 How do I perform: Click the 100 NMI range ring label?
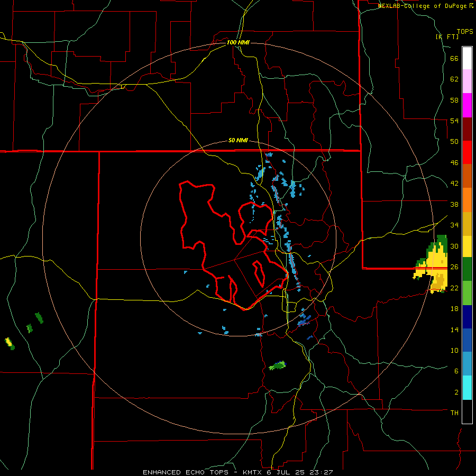238,42
